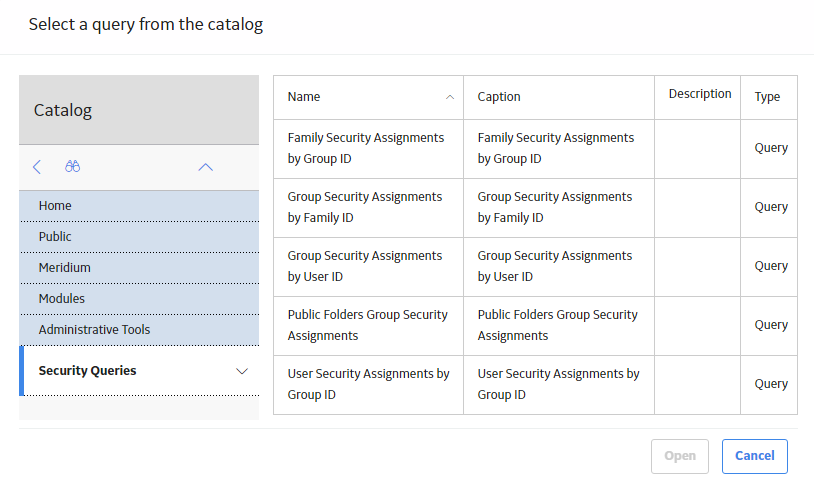Select User Security Assignments by Group ID
Image resolution: width=814 pixels, height=479 pixels.
pos(535,385)
